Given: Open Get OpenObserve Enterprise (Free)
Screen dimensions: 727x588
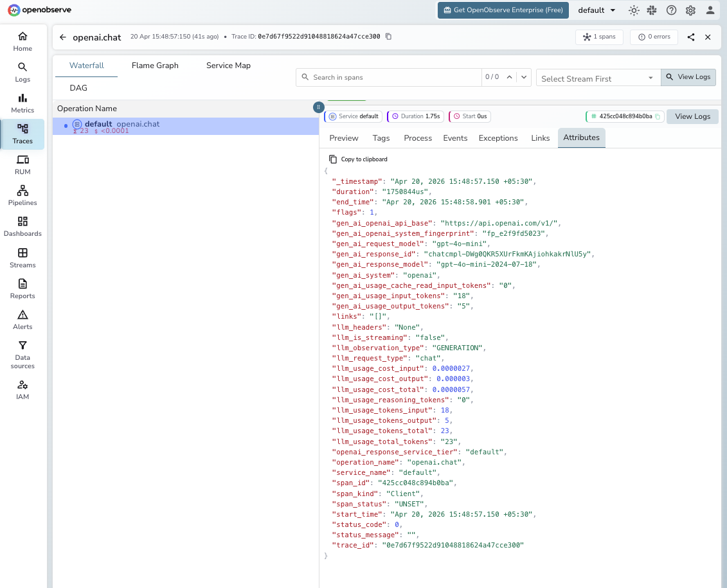Looking at the screenshot, I should [x=503, y=10].
